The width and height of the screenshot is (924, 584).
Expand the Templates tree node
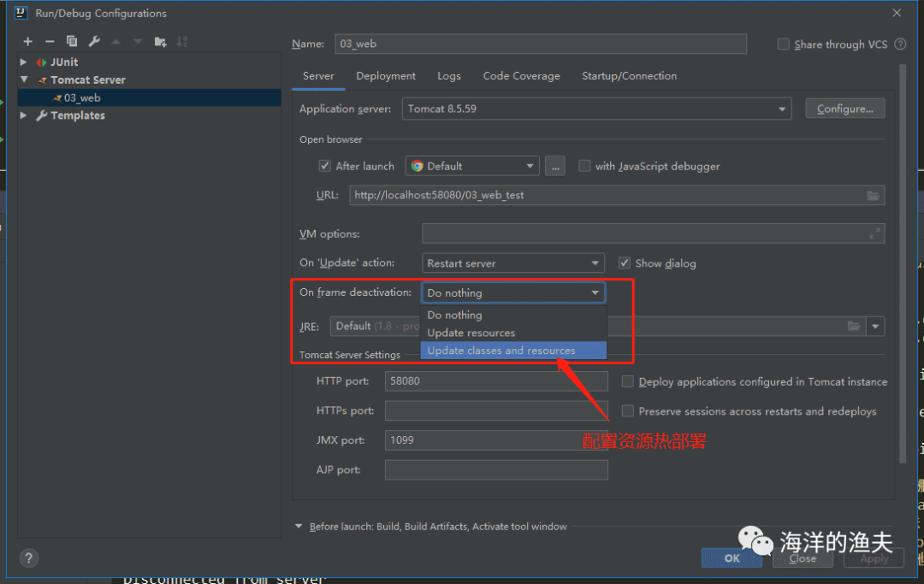pyautogui.click(x=24, y=115)
